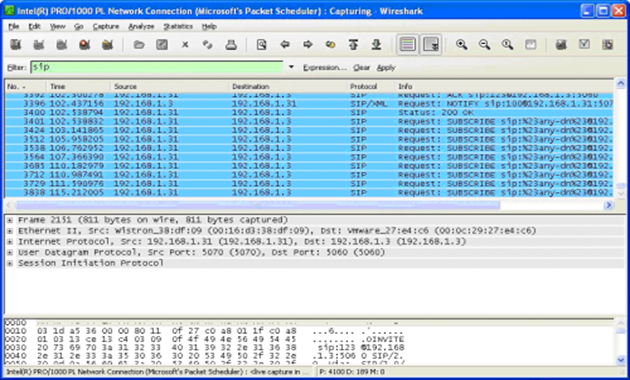Open the Edit menu

click(34, 27)
